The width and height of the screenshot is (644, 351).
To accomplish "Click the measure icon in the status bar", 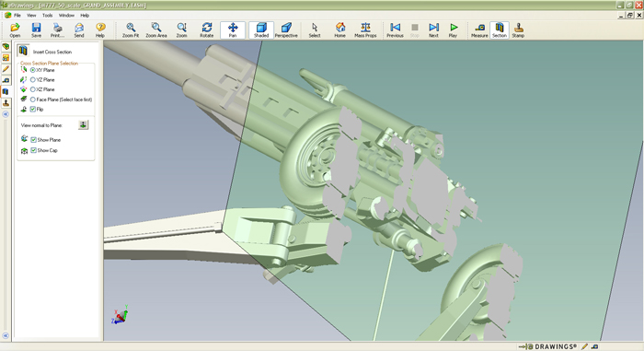I will [x=594, y=346].
